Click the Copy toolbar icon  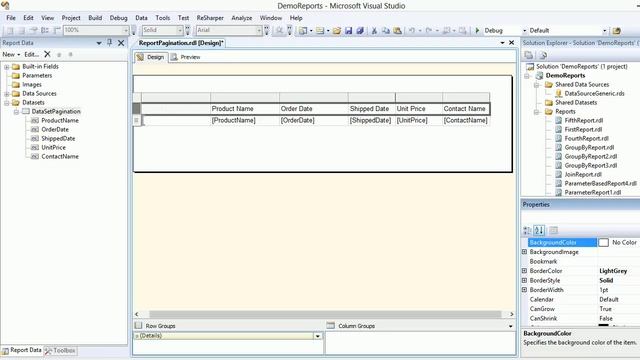coord(386,31)
